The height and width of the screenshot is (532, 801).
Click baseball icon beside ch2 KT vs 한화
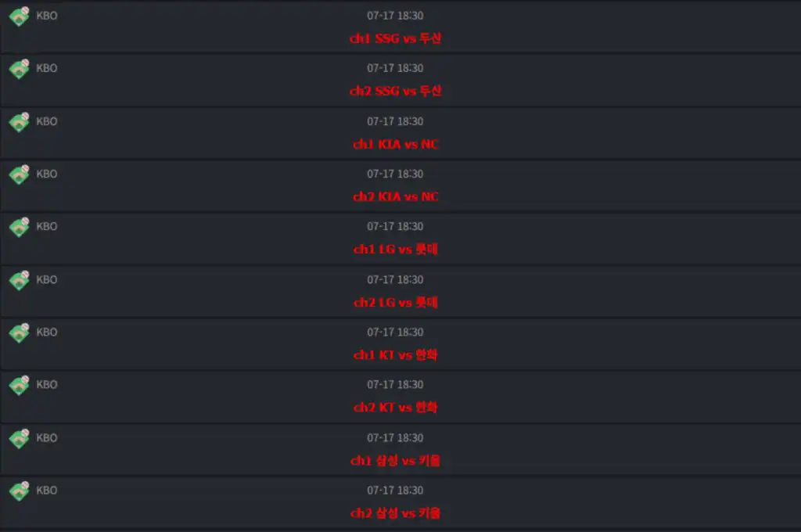pos(20,386)
